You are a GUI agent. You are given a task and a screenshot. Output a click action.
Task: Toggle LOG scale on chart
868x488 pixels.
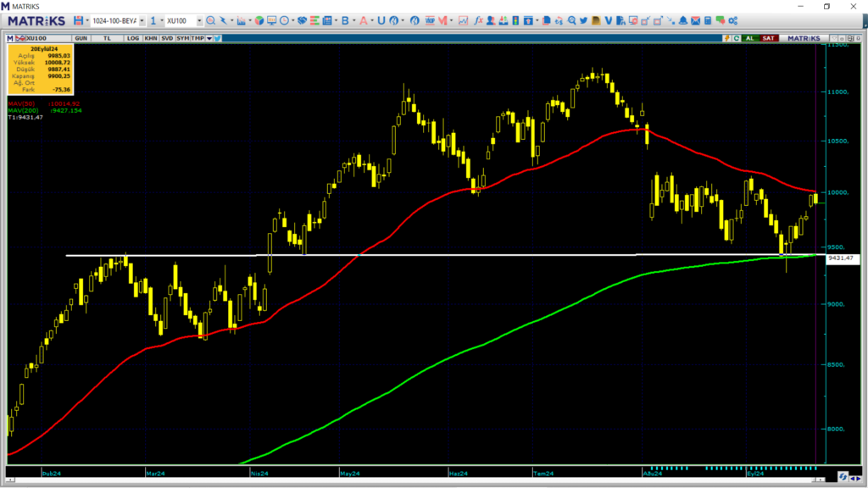pyautogui.click(x=133, y=38)
